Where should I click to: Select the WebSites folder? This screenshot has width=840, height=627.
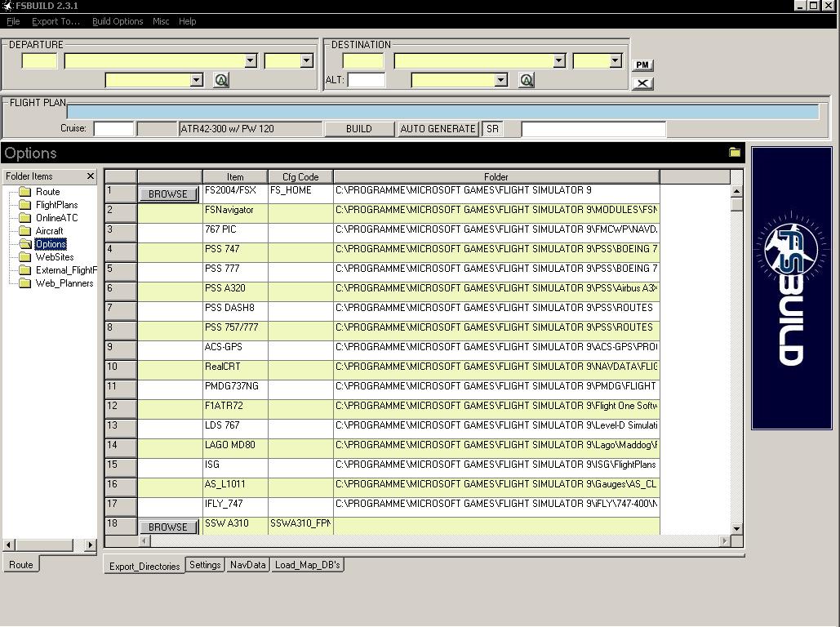(x=55, y=257)
